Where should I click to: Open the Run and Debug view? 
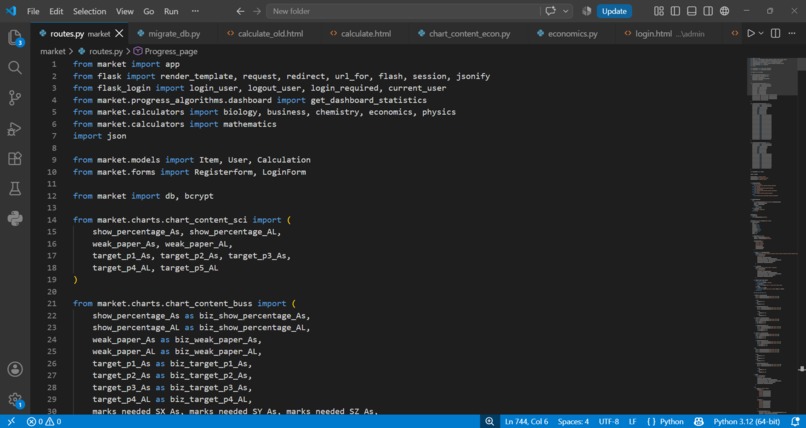[15, 129]
